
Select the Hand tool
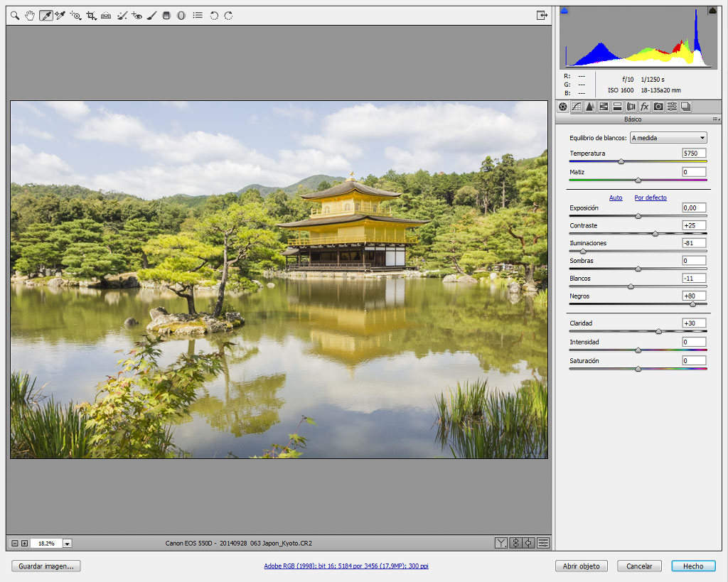click(x=30, y=16)
